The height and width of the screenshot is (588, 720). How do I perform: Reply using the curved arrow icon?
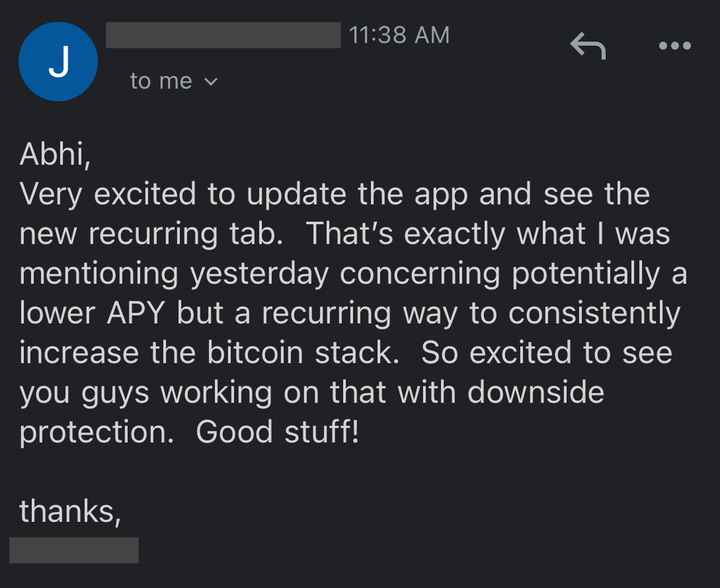[588, 46]
